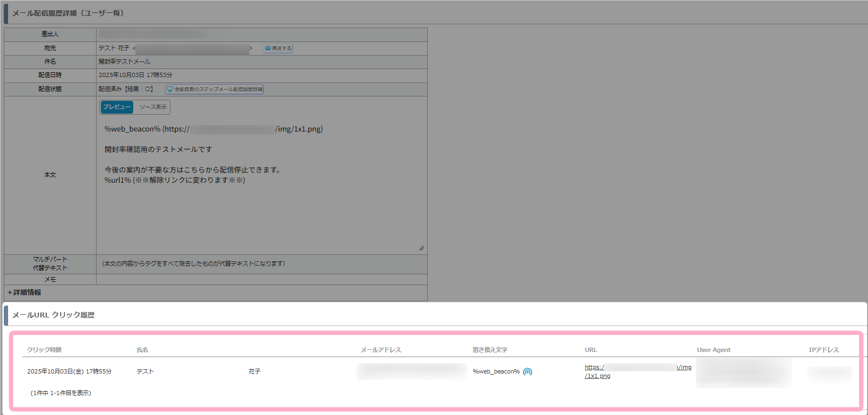This screenshot has width=868, height=415.
Task: Click the %web_beacon% text in click history row
Action: [x=496, y=372]
